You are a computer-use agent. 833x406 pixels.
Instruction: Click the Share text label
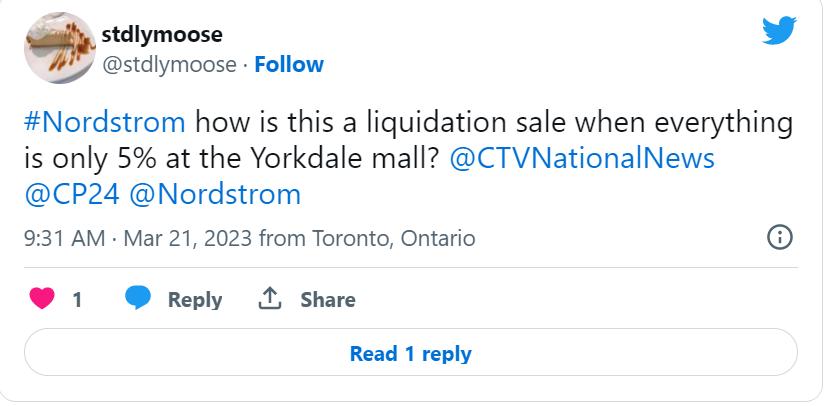click(x=328, y=299)
